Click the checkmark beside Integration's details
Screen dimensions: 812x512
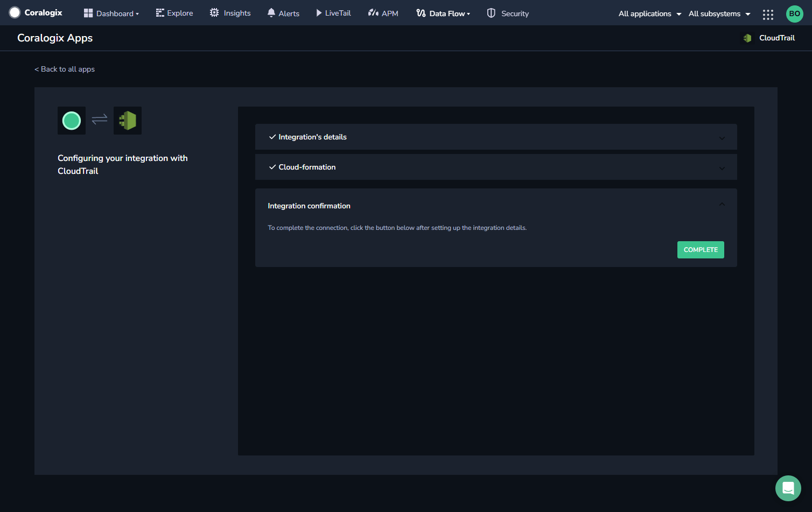272,137
